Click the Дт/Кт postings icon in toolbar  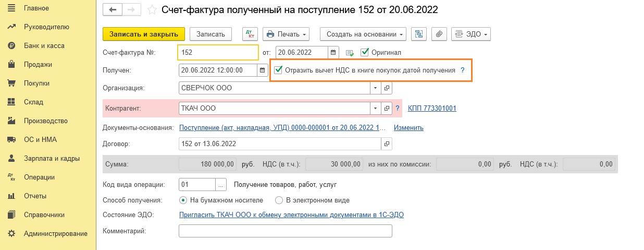(x=251, y=34)
